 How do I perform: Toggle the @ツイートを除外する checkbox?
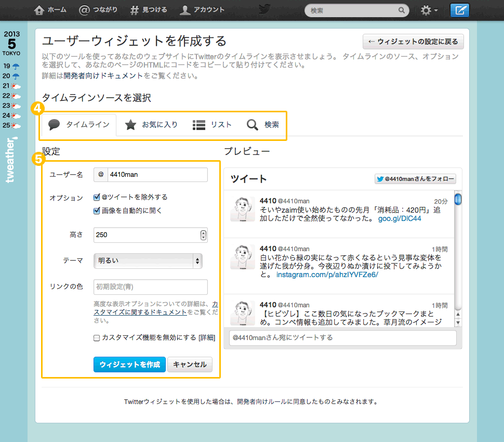(97, 197)
